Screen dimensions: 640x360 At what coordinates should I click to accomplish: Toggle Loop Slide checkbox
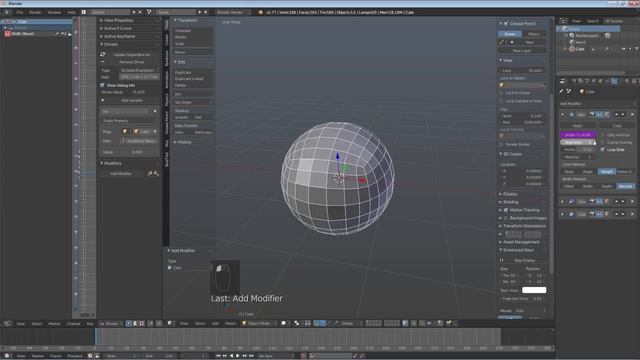603,150
